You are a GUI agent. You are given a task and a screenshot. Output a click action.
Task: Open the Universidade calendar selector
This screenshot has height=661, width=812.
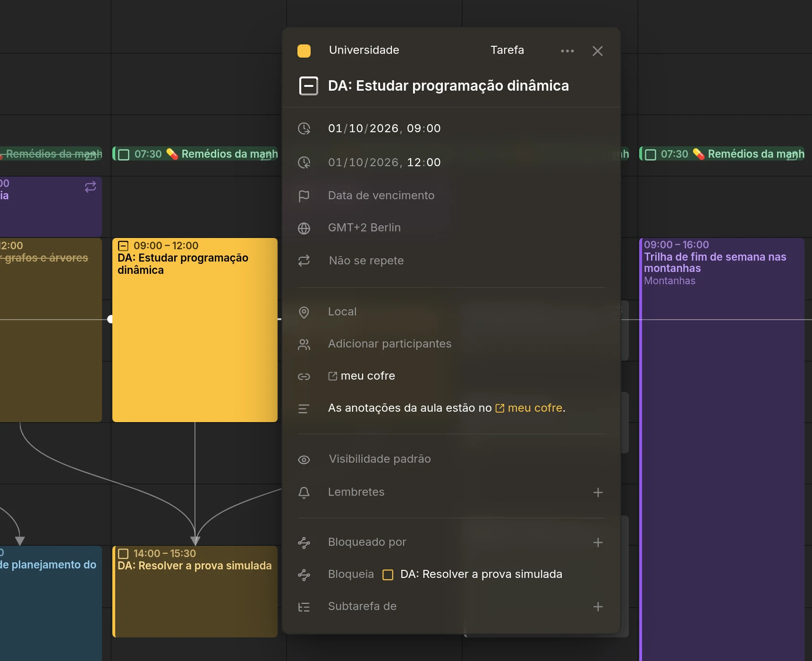[x=364, y=50]
